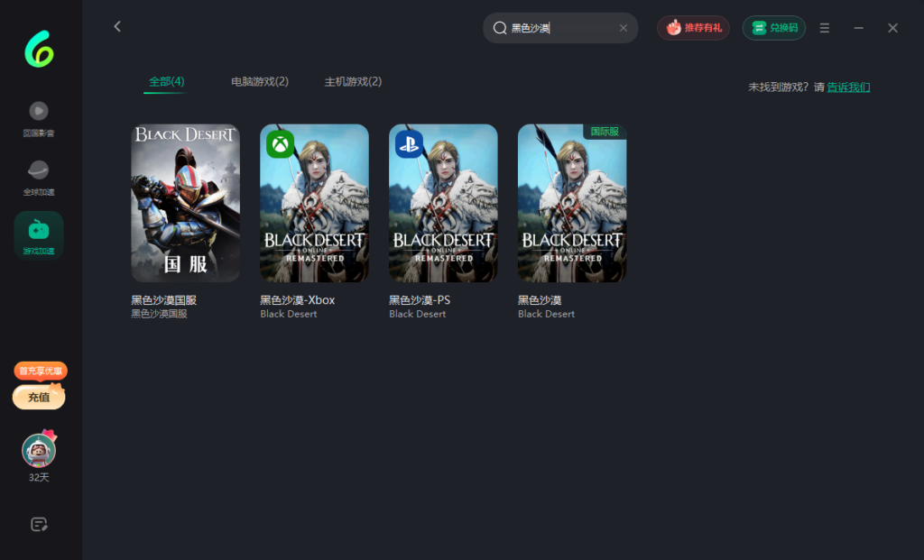Click the 推荐有礼 button
The height and width of the screenshot is (560, 924).
coord(693,28)
